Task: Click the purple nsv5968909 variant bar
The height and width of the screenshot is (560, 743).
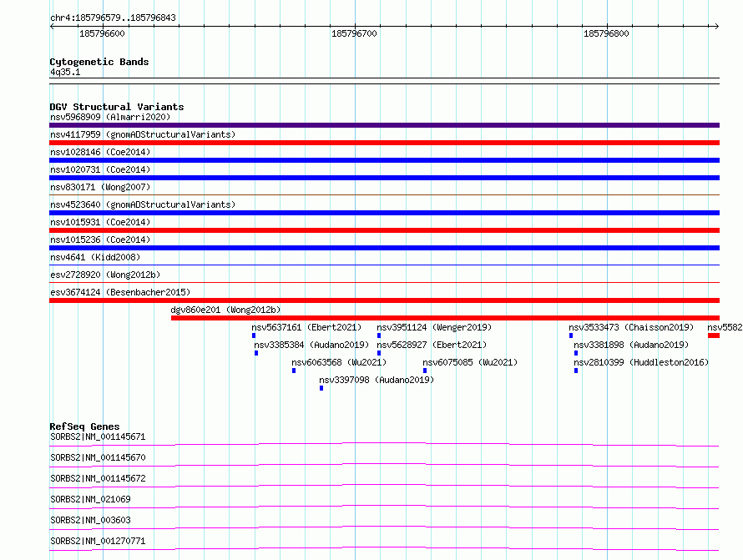Action: 384,125
